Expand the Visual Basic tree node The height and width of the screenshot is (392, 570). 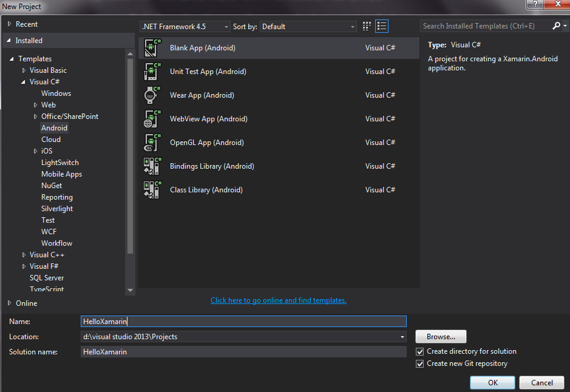[x=24, y=70]
